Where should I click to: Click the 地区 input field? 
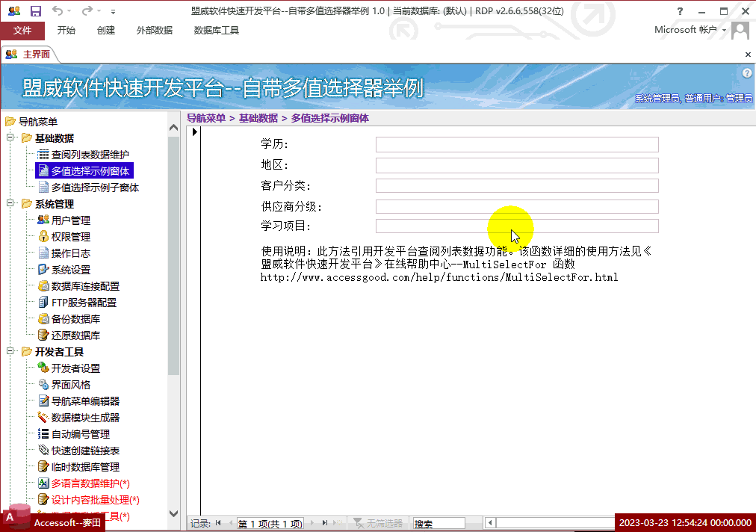click(517, 165)
